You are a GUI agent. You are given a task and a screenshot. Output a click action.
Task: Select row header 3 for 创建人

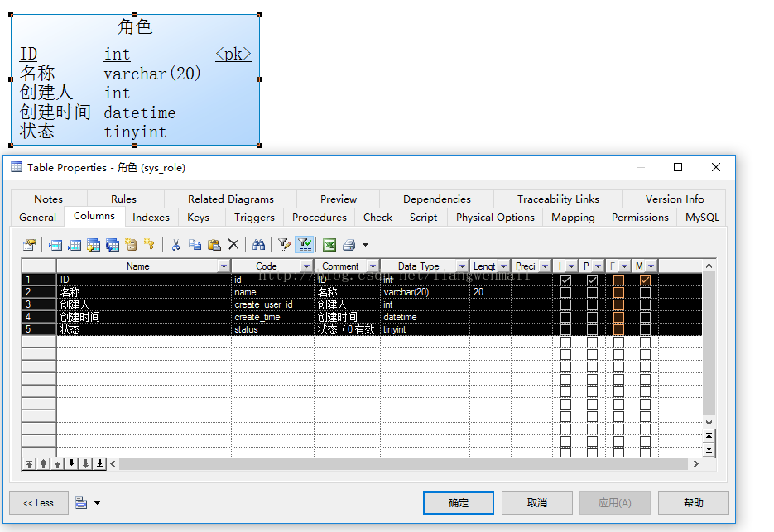pyautogui.click(x=39, y=304)
